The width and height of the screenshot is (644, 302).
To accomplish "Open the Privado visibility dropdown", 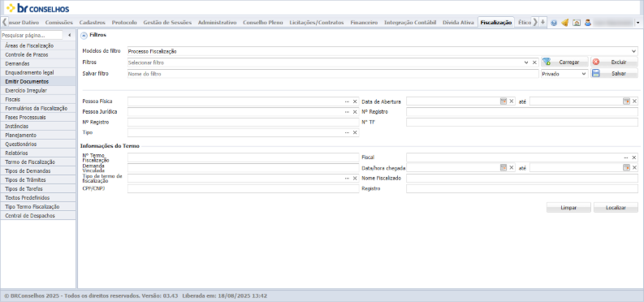I will [x=564, y=74].
